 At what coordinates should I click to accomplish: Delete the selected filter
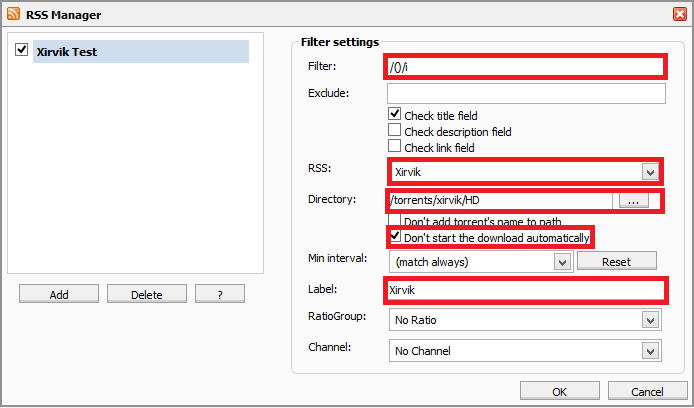coord(147,294)
